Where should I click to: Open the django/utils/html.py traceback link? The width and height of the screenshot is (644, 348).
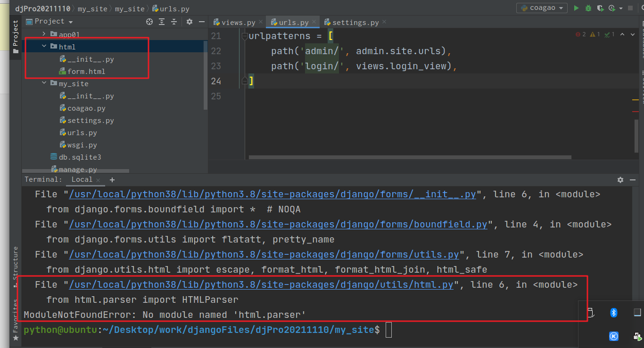pyautogui.click(x=261, y=284)
